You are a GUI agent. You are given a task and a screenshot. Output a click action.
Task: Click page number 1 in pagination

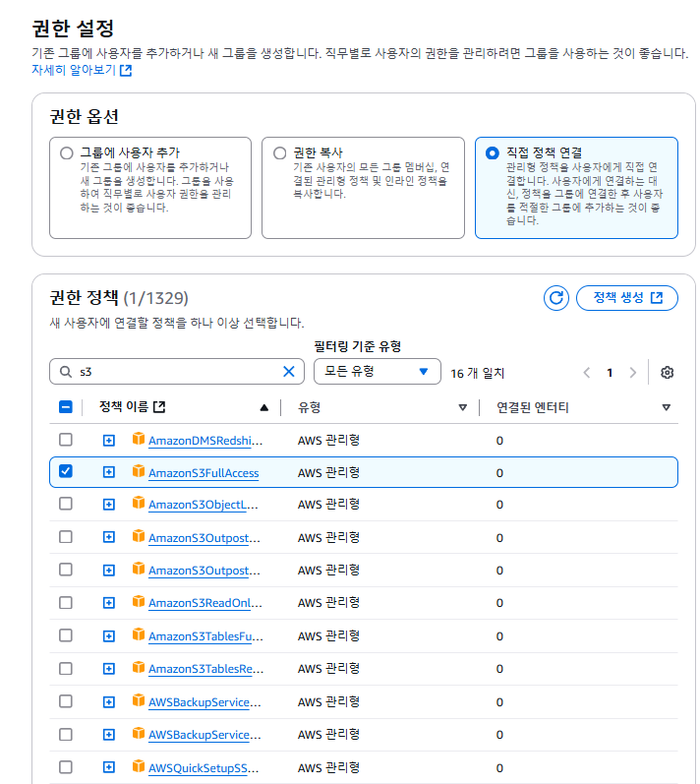610,373
